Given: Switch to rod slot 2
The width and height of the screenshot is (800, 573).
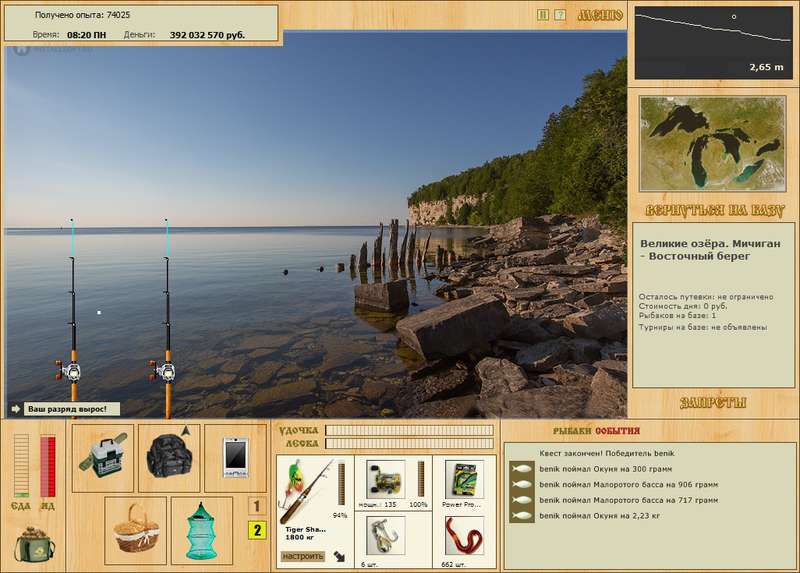Looking at the screenshot, I should pos(257,530).
